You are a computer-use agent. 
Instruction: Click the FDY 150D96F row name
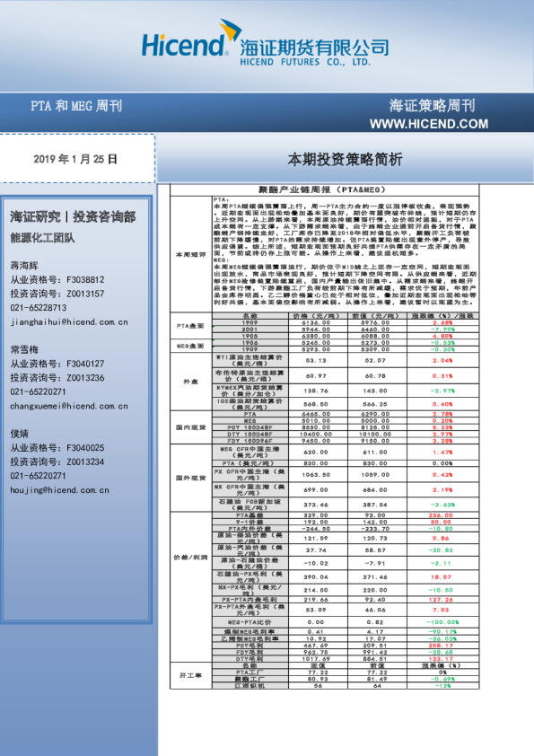[x=249, y=441]
